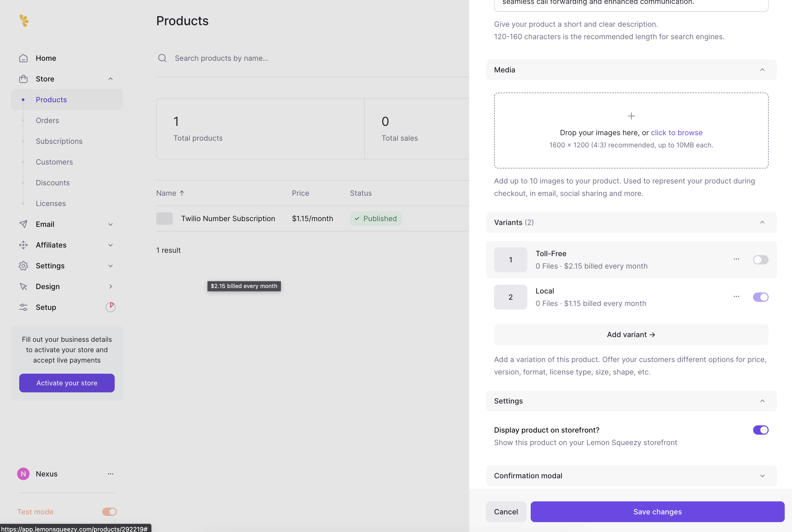792x532 pixels.
Task: Expand the Confirmation modal section
Action: [x=762, y=476]
